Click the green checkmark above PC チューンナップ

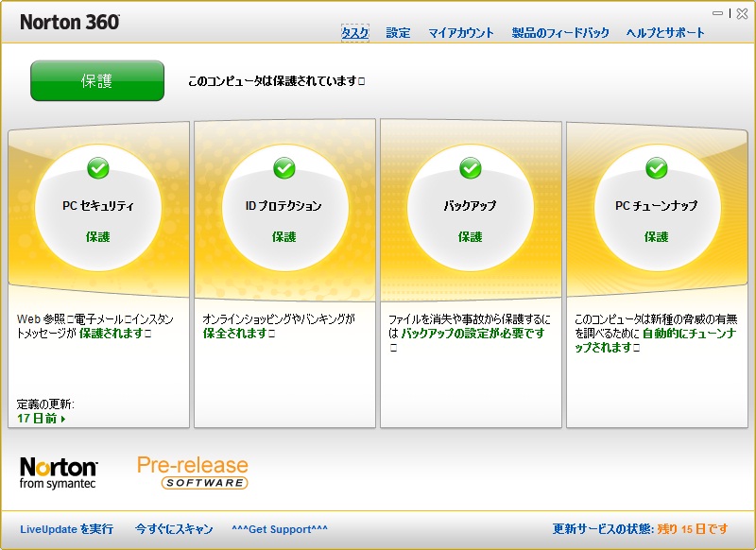pos(657,168)
